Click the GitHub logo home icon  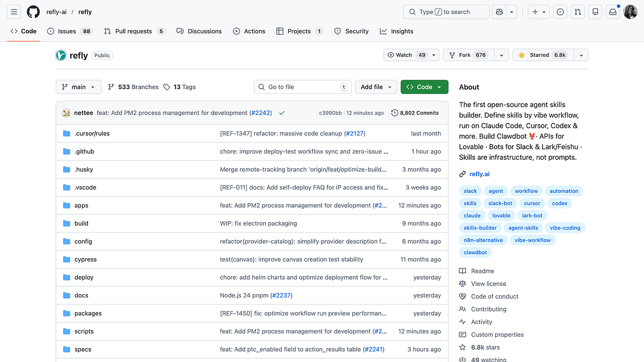pos(33,12)
